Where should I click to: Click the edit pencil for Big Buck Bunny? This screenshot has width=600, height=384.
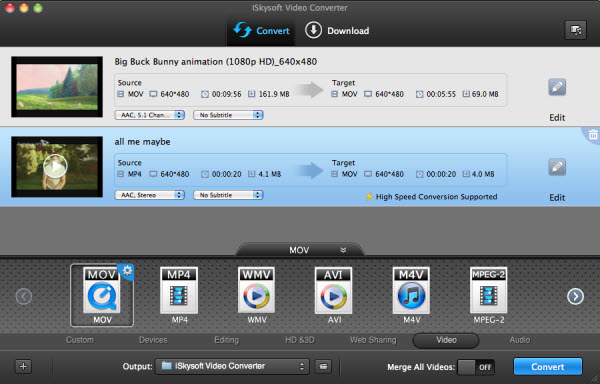point(557,87)
